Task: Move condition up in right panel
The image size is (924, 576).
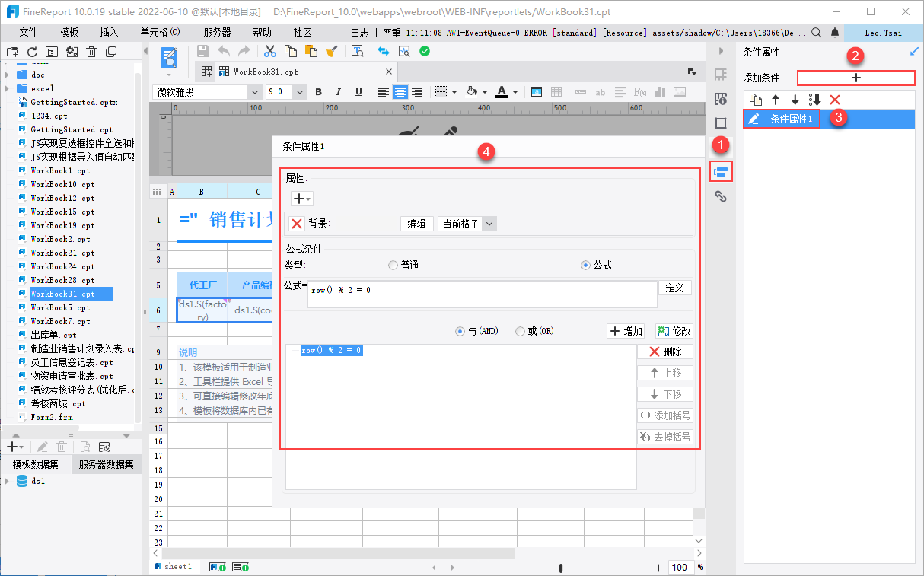Action: tap(776, 100)
